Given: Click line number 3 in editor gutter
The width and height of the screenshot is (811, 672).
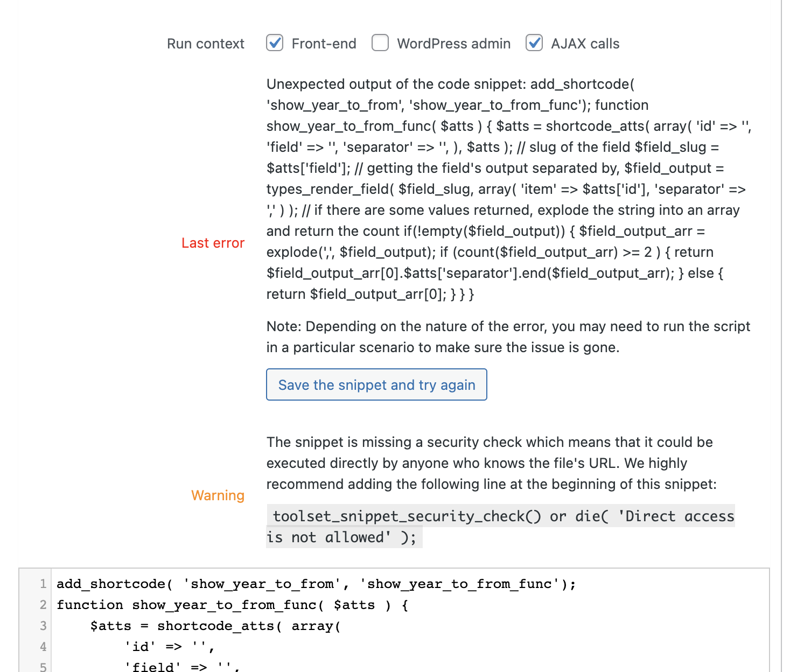Looking at the screenshot, I should (43, 626).
